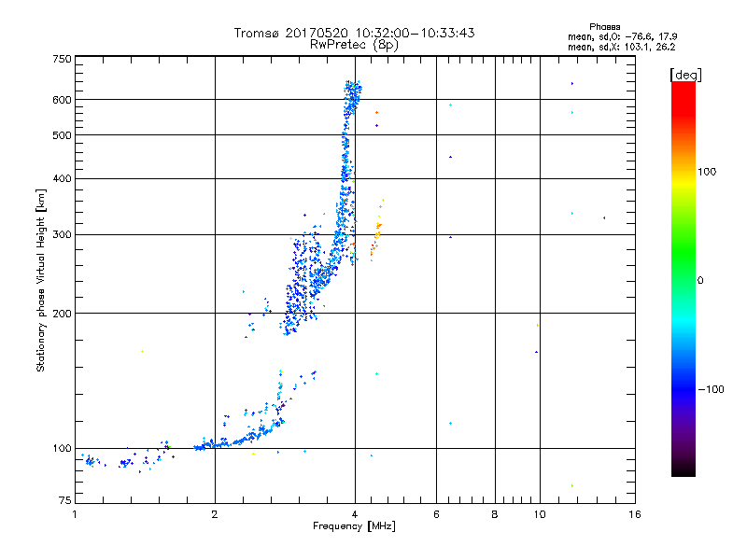Image resolution: width=747 pixels, height=560 pixels.
Task: Click the subtitle "RwPretec (8p)"
Action: (354, 45)
